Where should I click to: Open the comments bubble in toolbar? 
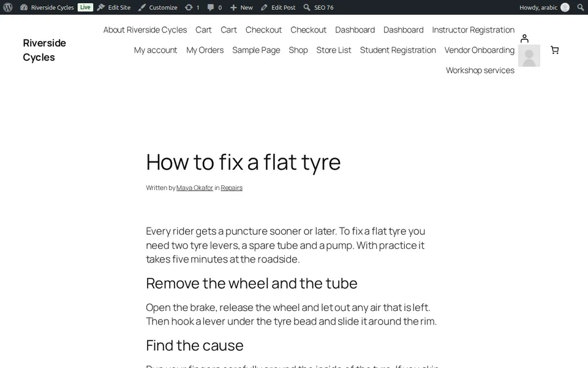(214, 7)
